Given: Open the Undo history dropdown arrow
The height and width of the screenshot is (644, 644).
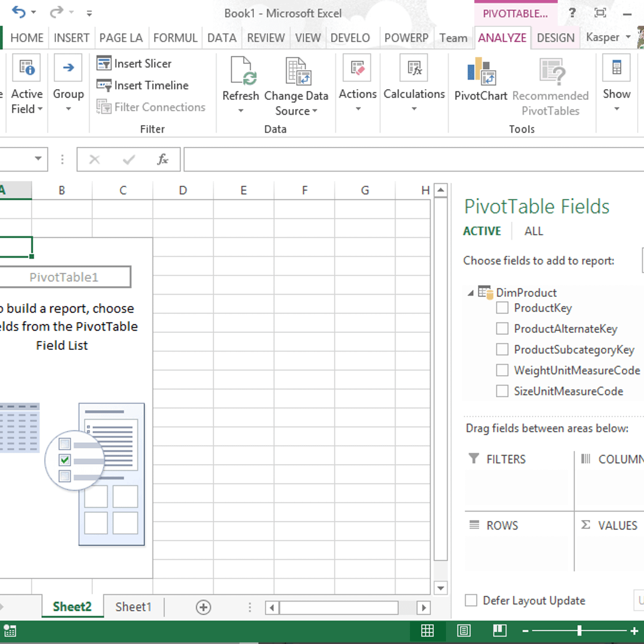Looking at the screenshot, I should tap(33, 12).
